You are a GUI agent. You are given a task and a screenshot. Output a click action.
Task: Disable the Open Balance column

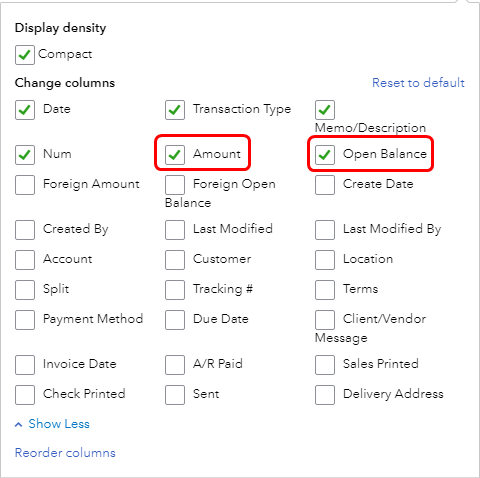click(325, 155)
